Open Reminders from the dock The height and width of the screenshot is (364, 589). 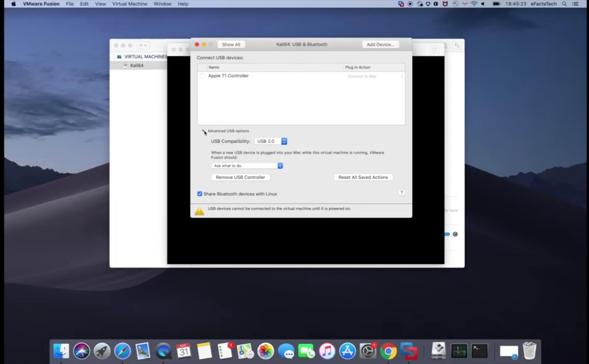pyautogui.click(x=225, y=351)
